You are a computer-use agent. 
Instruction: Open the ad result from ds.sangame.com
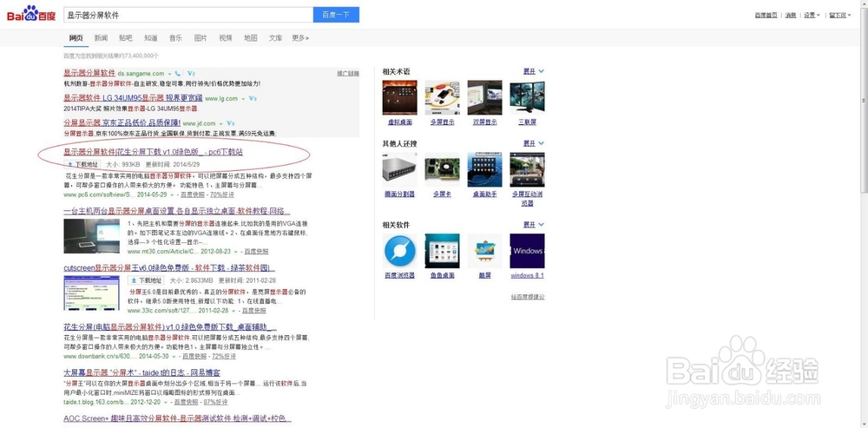[x=89, y=73]
